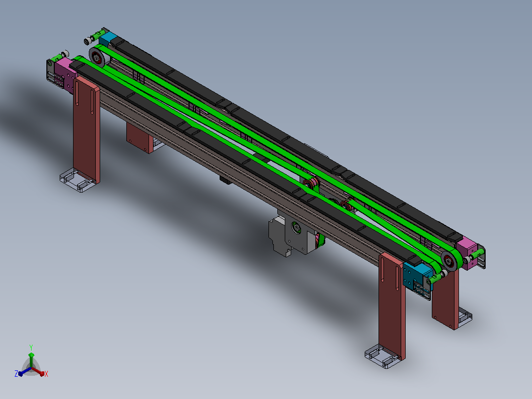Select the pink block at the right end

click(467, 253)
